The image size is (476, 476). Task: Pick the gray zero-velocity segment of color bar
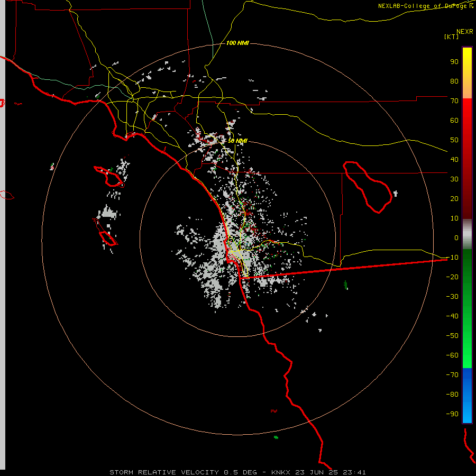(x=467, y=234)
